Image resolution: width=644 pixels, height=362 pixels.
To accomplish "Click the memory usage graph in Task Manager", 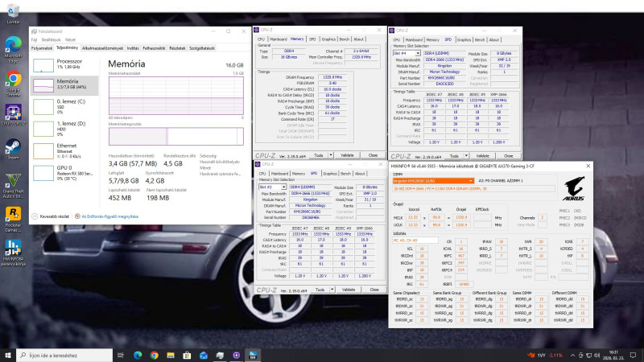I will click(176, 95).
